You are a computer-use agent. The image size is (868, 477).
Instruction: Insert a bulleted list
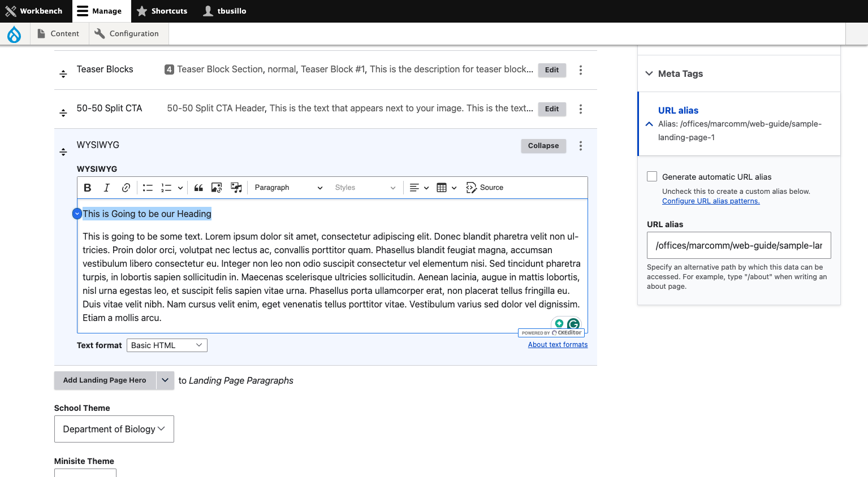148,188
